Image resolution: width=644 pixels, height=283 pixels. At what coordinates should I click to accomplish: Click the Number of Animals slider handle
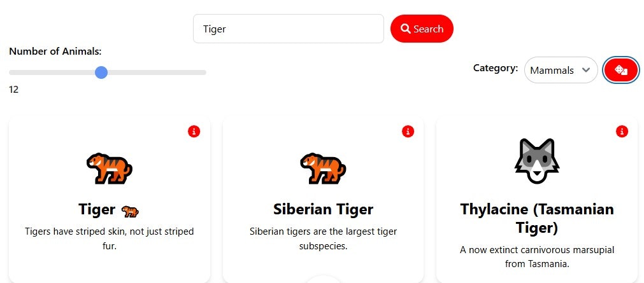click(101, 72)
